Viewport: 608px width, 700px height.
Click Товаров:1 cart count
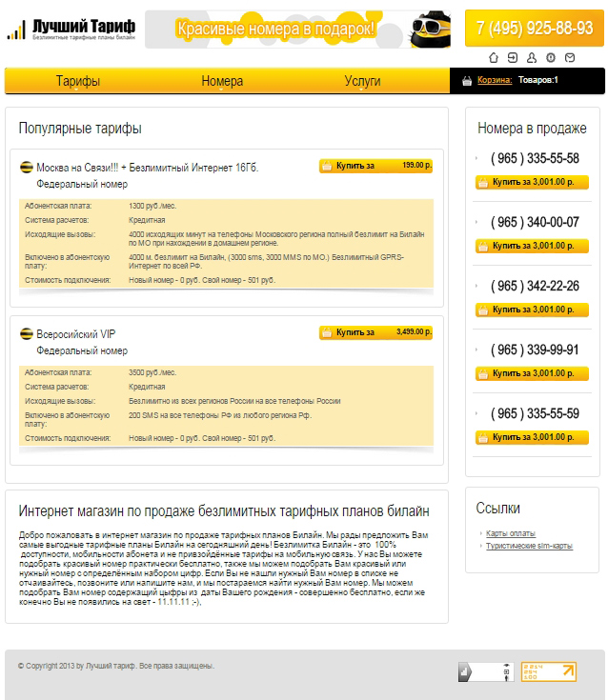pyautogui.click(x=537, y=80)
